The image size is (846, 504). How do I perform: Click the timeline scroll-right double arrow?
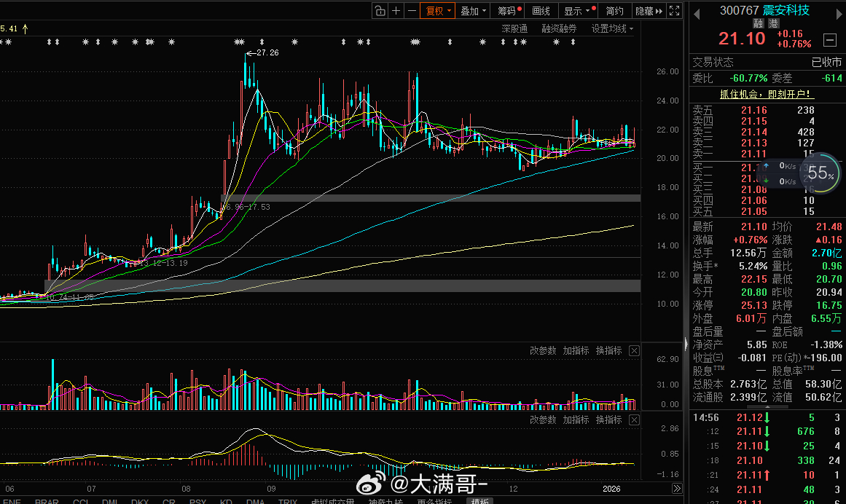point(677,489)
